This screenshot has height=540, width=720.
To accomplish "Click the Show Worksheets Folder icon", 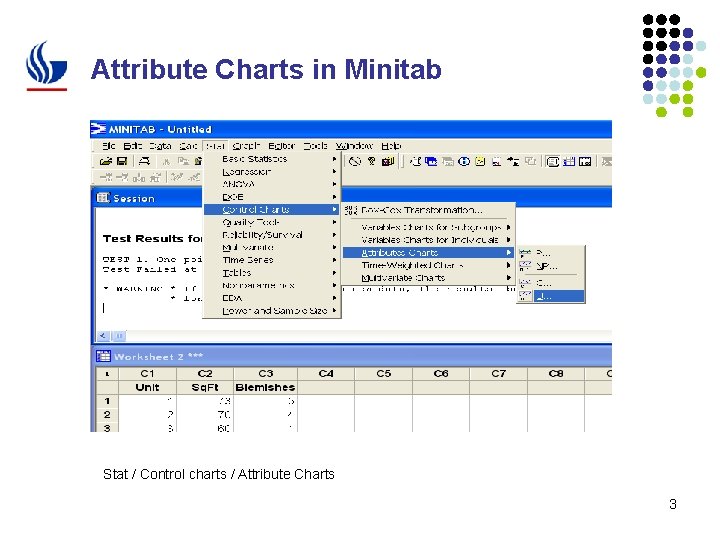I will pyautogui.click(x=431, y=161).
